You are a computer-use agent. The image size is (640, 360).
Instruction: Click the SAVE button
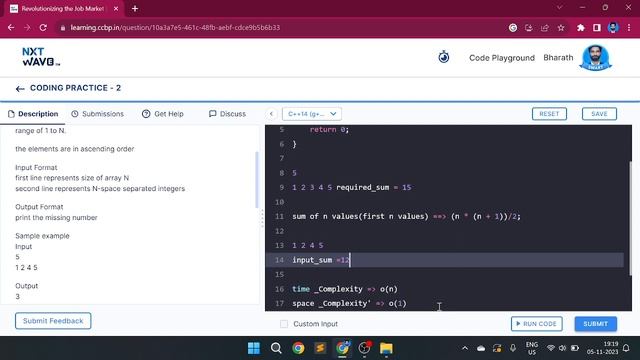(x=599, y=114)
